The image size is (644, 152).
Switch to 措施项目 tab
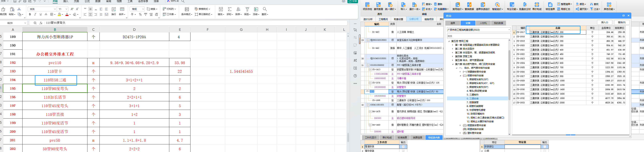click(429, 19)
